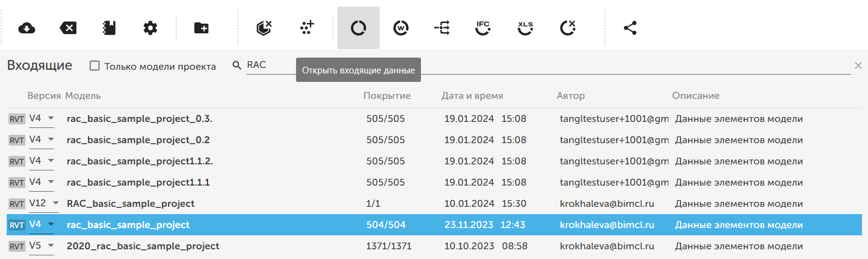This screenshot has height=259, width=868.
Task: Click the backspace delete icon
Action: (68, 28)
